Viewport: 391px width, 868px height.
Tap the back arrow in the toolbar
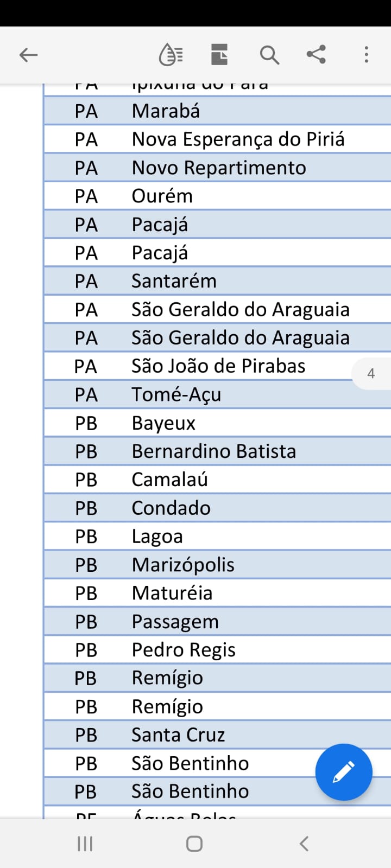click(x=28, y=55)
